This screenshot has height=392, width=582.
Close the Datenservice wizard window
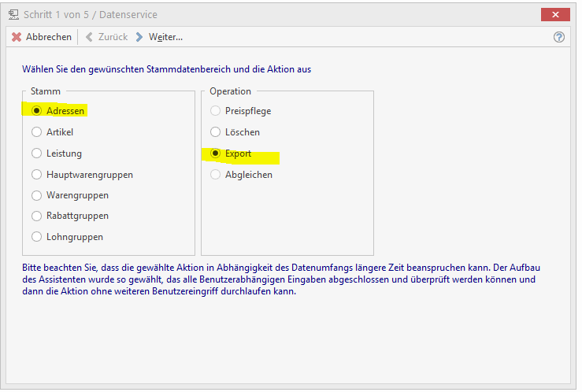[x=555, y=14]
